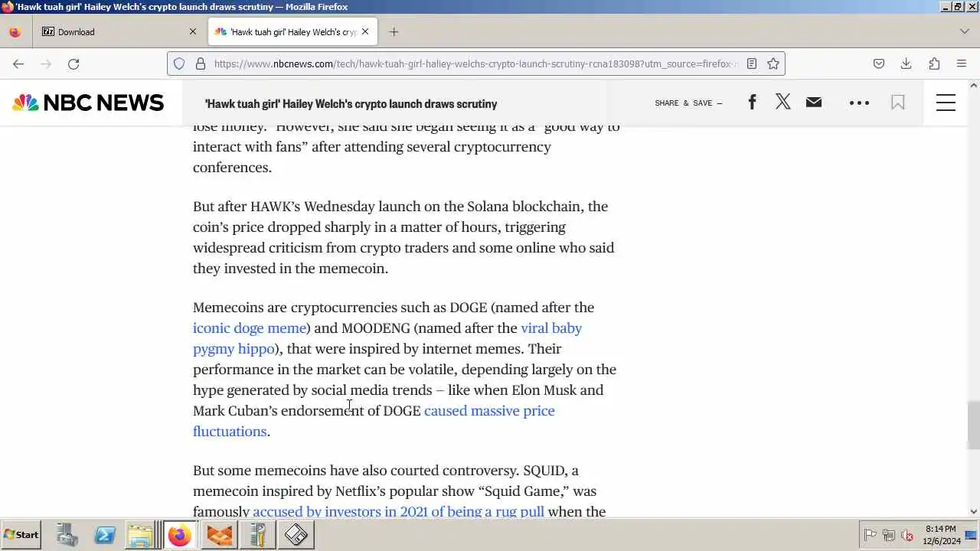The width and height of the screenshot is (980, 551).
Task: Close the Hawk tuah girl tab
Action: coord(365,32)
